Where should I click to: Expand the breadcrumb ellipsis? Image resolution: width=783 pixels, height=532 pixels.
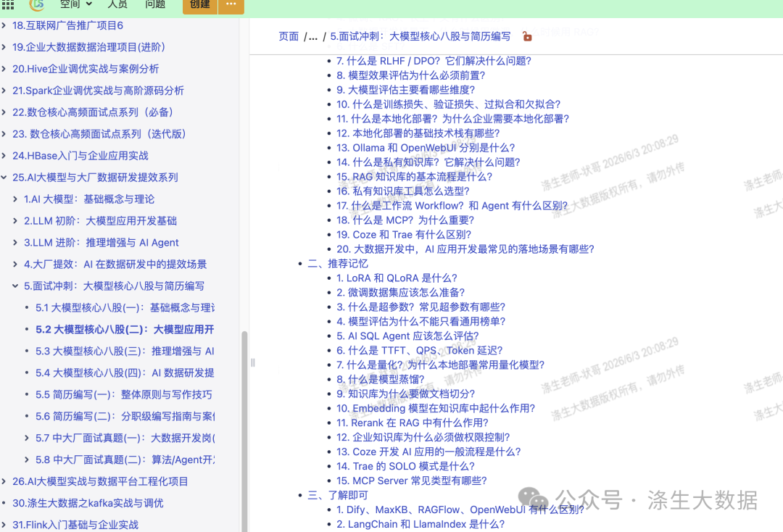312,36
